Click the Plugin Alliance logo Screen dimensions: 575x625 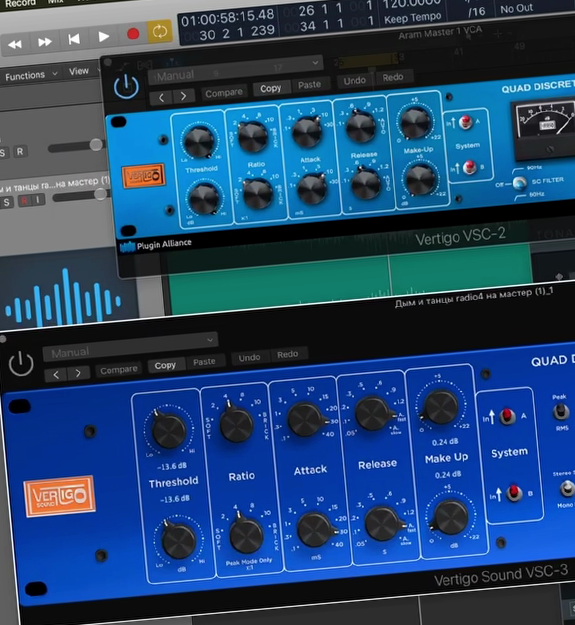click(156, 245)
